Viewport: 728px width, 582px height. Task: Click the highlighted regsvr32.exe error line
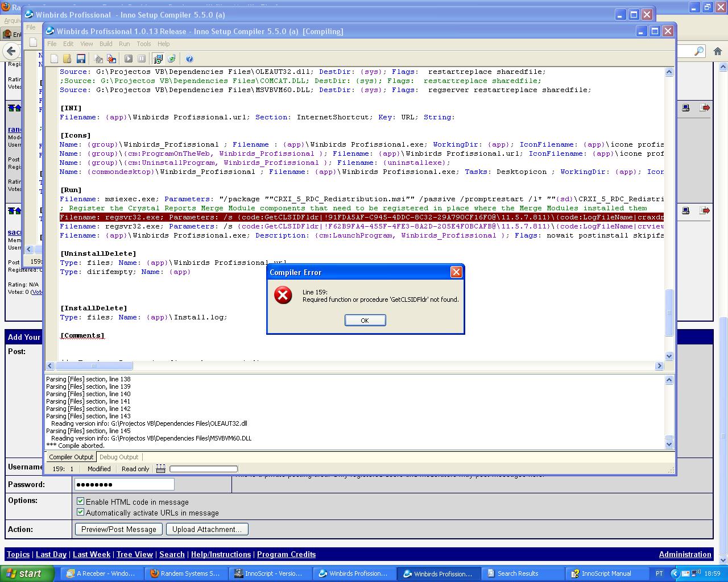click(362, 217)
